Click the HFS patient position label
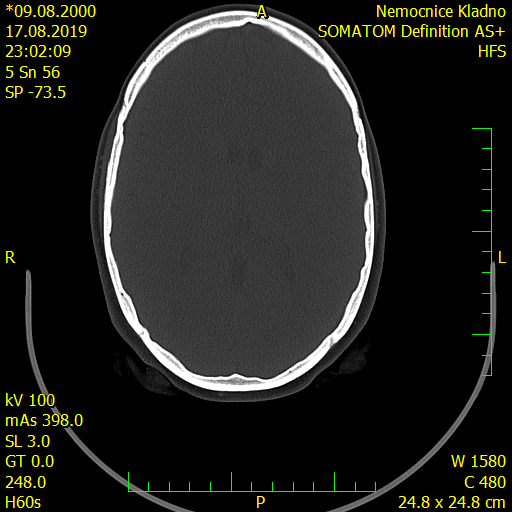Viewport: 512px width, 512px height. coord(492,52)
